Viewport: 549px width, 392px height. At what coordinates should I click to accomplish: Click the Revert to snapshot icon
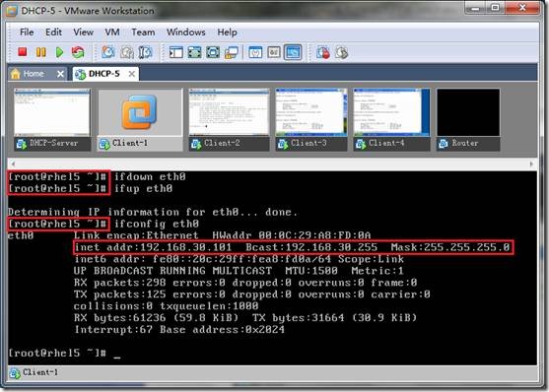pyautogui.click(x=127, y=52)
